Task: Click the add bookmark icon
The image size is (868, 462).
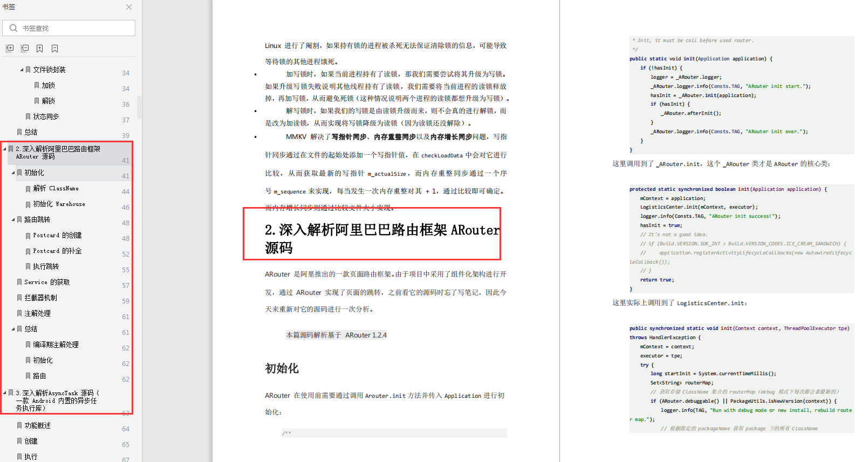Action: click(x=40, y=49)
